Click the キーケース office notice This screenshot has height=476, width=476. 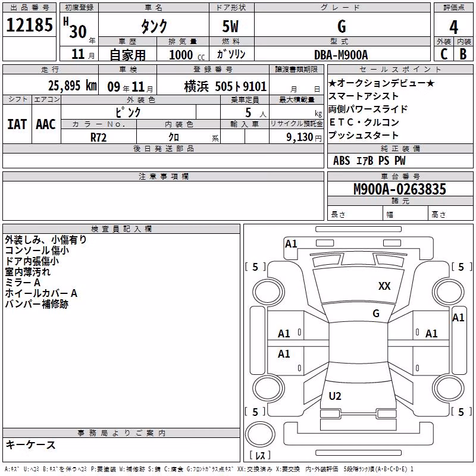(x=31, y=444)
